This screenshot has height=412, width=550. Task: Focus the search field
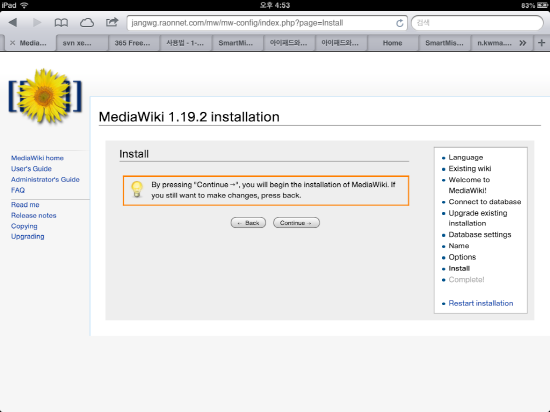pyautogui.click(x=477, y=23)
